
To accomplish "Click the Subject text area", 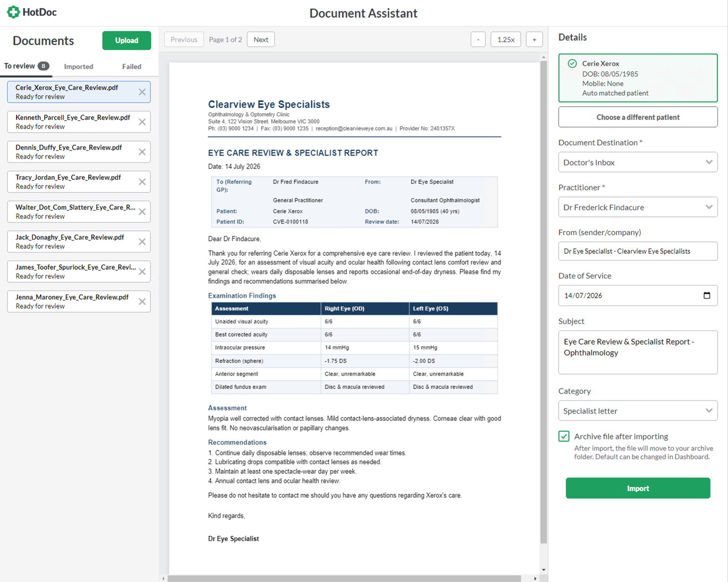I will click(x=638, y=352).
